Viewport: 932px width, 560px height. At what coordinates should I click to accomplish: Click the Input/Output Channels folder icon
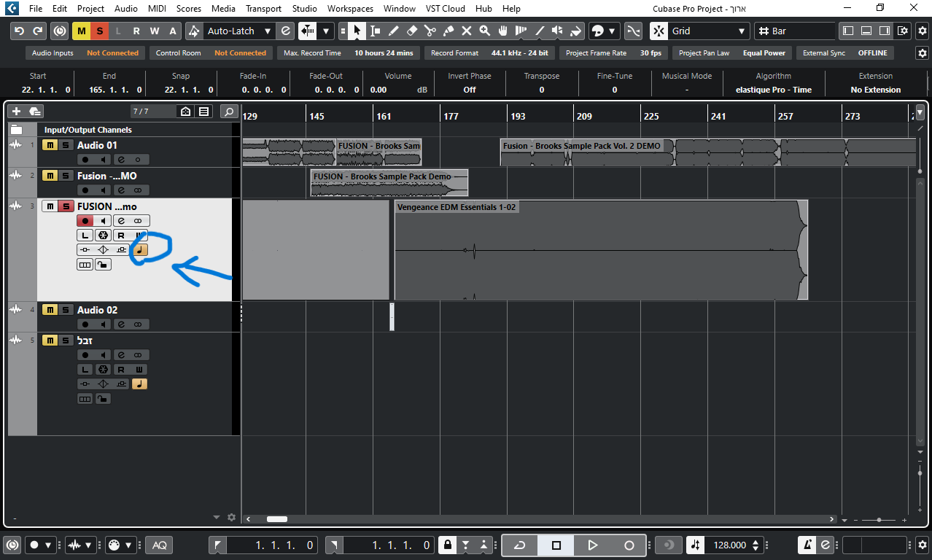tap(16, 130)
